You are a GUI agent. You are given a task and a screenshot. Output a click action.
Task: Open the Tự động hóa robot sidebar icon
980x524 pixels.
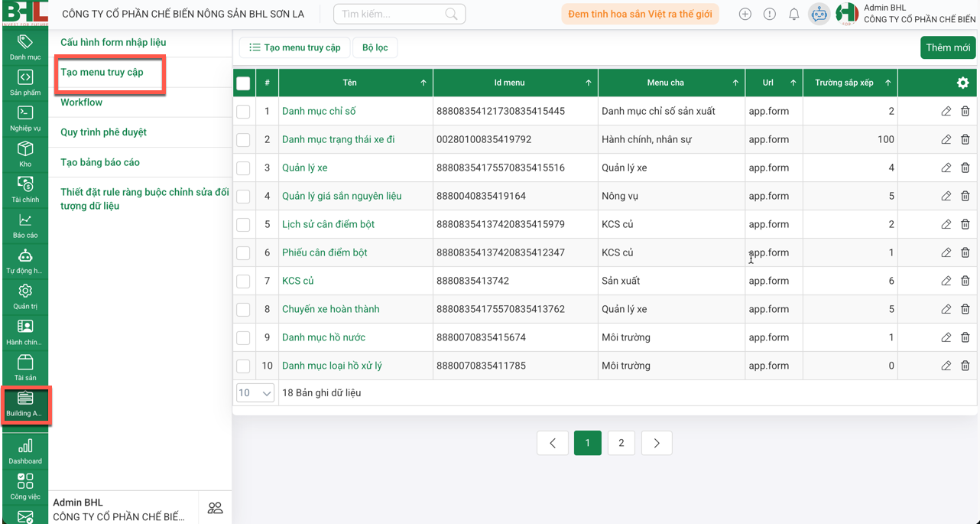click(25, 261)
